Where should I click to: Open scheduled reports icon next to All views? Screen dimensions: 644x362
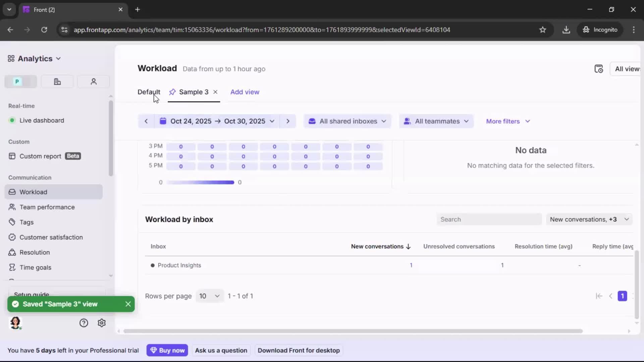tap(599, 69)
